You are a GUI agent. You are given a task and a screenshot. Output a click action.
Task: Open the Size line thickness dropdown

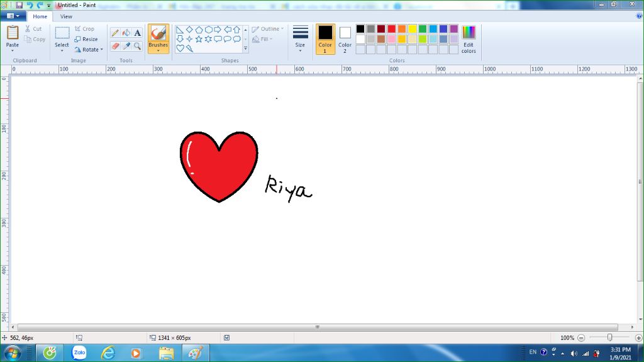pos(300,39)
